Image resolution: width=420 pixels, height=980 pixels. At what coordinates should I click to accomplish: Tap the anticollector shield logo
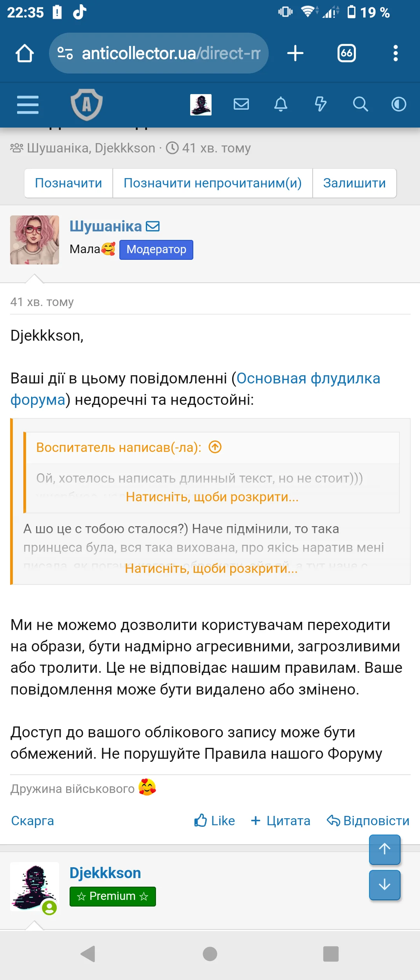pos(86,104)
